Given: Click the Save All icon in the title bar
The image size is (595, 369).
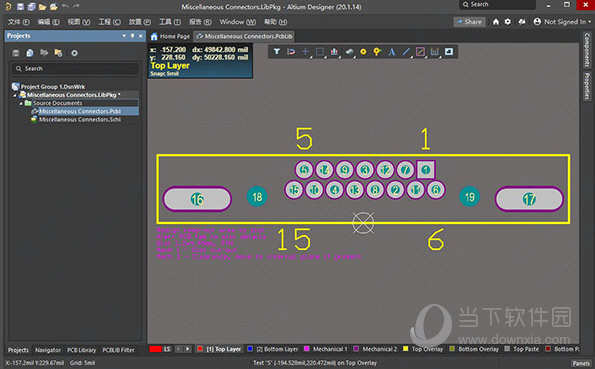Looking at the screenshot, I should point(31,6).
